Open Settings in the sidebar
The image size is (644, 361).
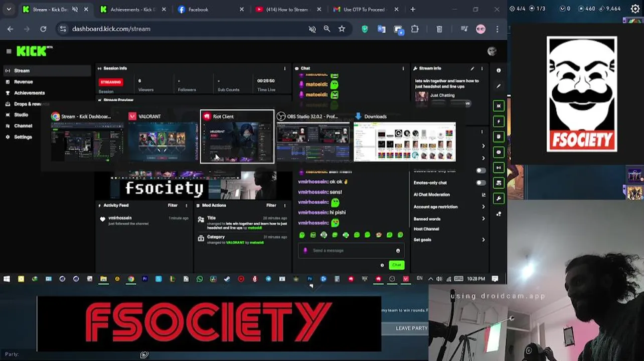point(23,137)
